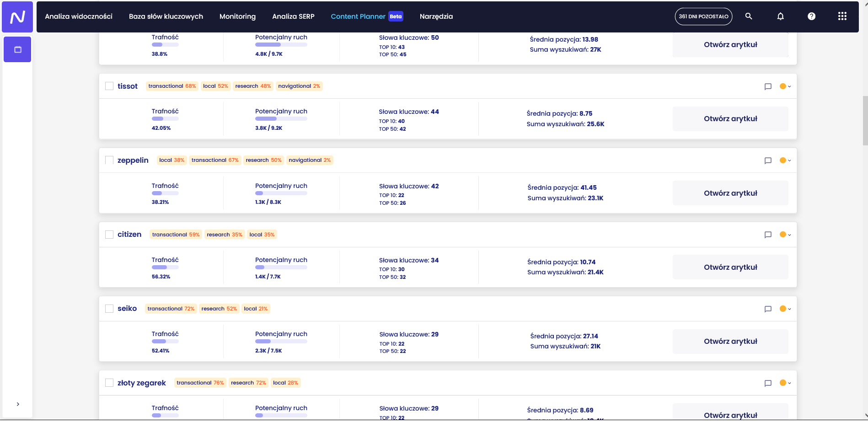The image size is (868, 422).
Task: Click Słowa kluczowe 34 text
Action: pyautogui.click(x=409, y=260)
